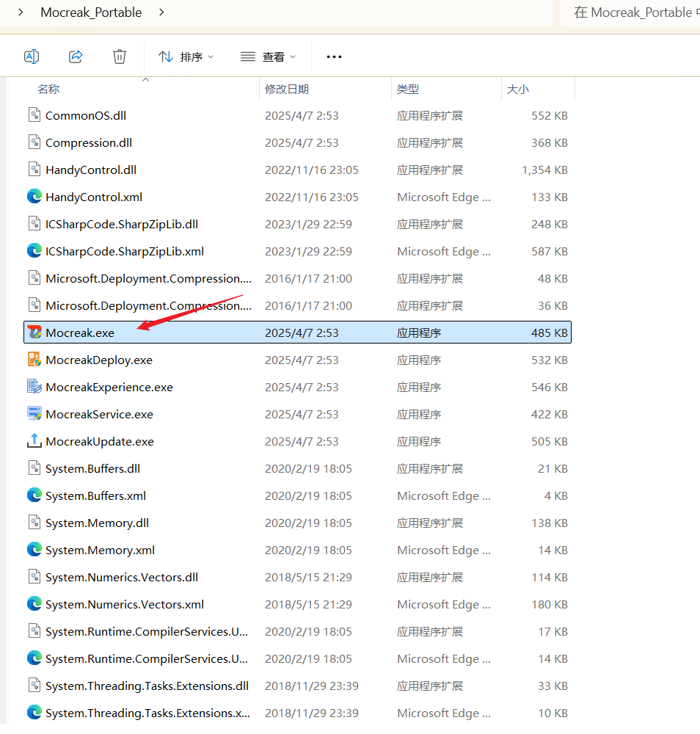
Task: Click the dll icon of System.Memory.dll
Action: point(34,523)
